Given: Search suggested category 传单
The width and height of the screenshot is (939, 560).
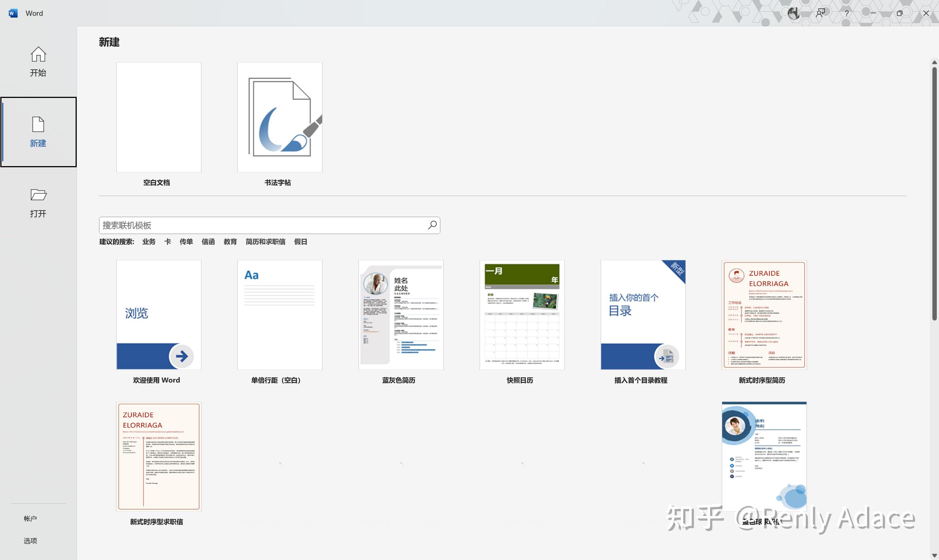Looking at the screenshot, I should pos(186,242).
